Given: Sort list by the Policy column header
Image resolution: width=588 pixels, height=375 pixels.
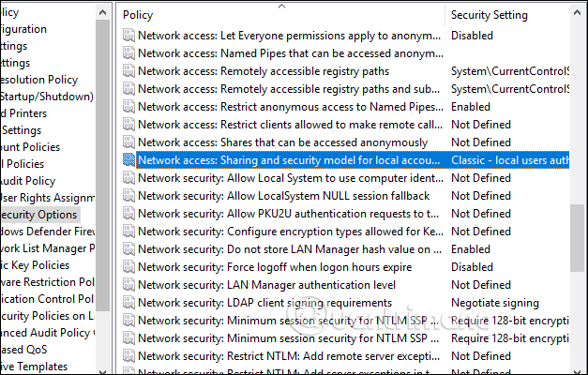Looking at the screenshot, I should click(281, 16).
